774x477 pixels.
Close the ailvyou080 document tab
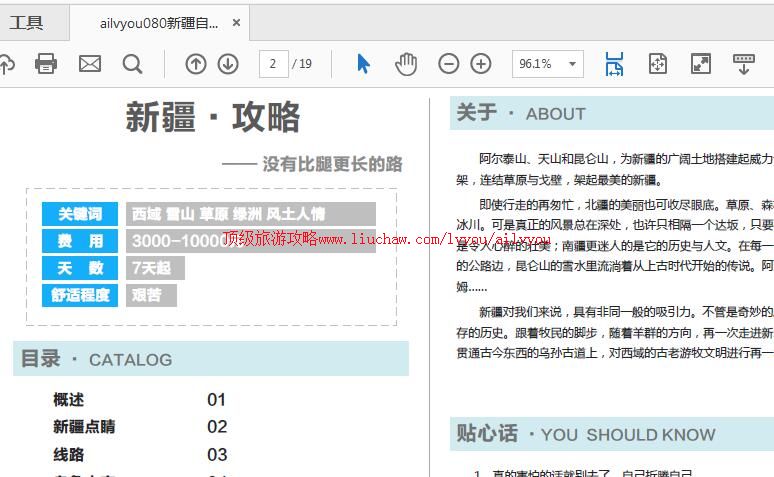[x=236, y=22]
